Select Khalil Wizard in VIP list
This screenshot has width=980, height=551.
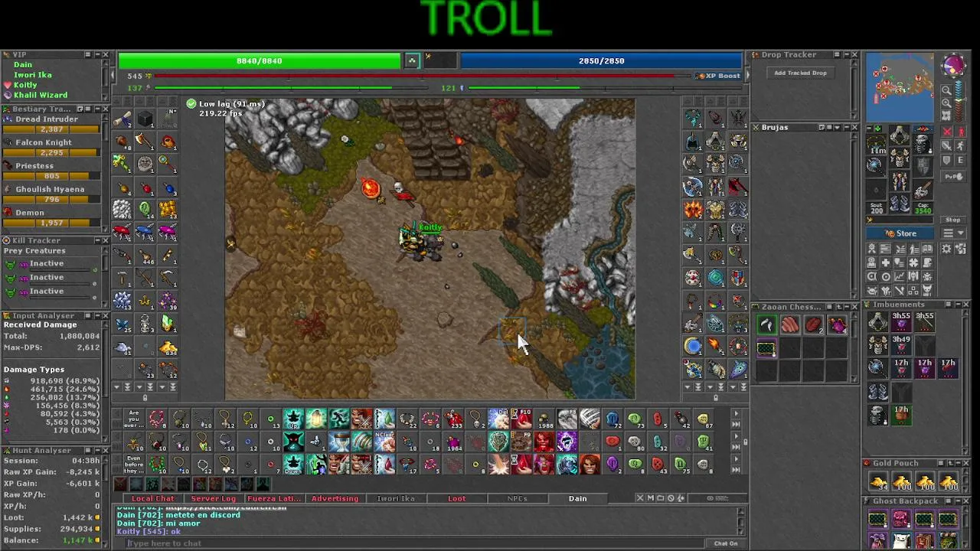coord(41,95)
